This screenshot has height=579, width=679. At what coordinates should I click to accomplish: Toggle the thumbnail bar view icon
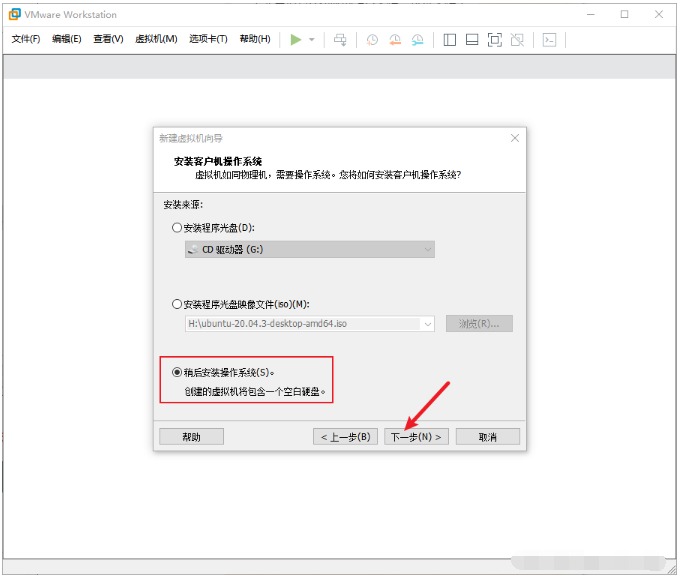click(472, 40)
